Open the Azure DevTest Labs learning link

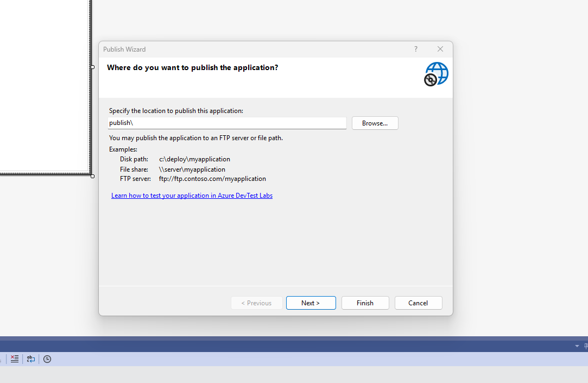click(192, 195)
